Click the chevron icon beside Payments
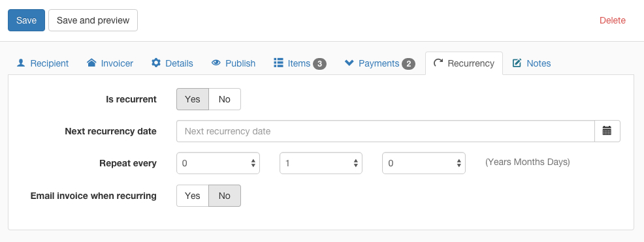This screenshot has height=242, width=644. tap(349, 63)
